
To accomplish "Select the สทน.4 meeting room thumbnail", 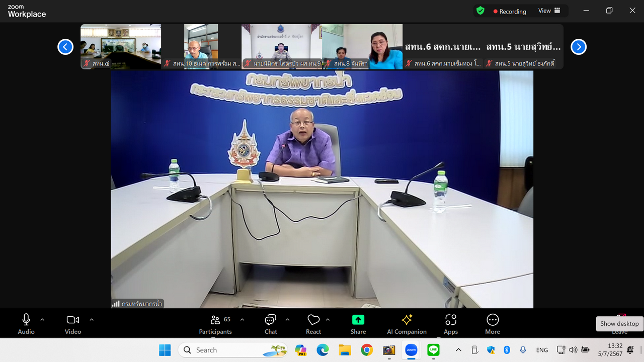I will coord(121,46).
